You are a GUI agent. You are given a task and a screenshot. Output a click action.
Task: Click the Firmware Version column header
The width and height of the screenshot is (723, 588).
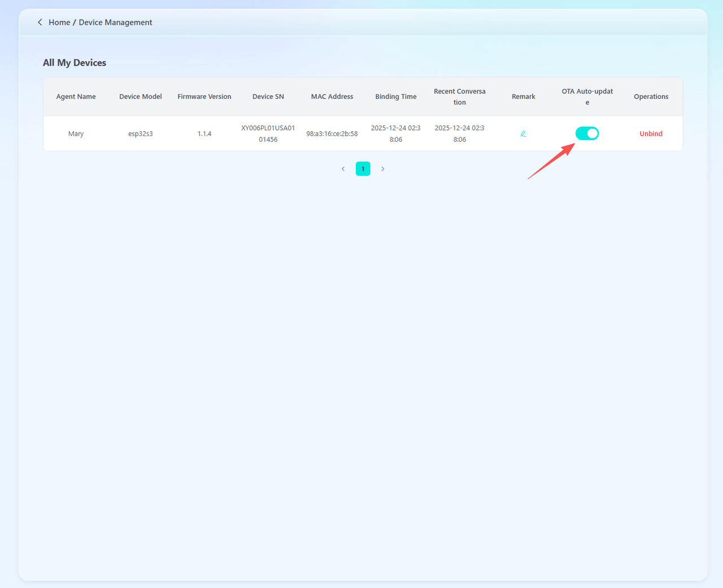[x=204, y=97]
